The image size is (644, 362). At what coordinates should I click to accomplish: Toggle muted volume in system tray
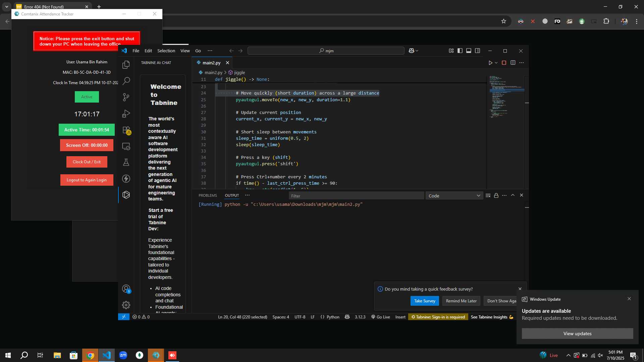(600, 355)
